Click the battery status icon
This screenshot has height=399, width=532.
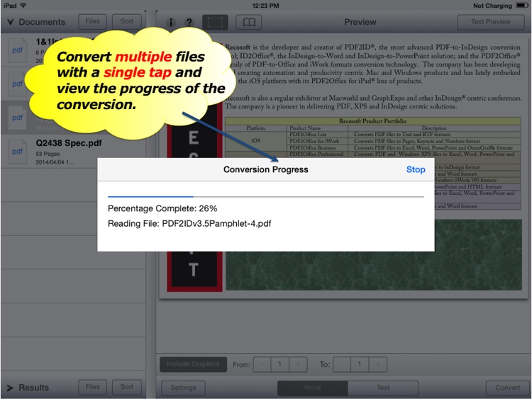click(x=522, y=6)
